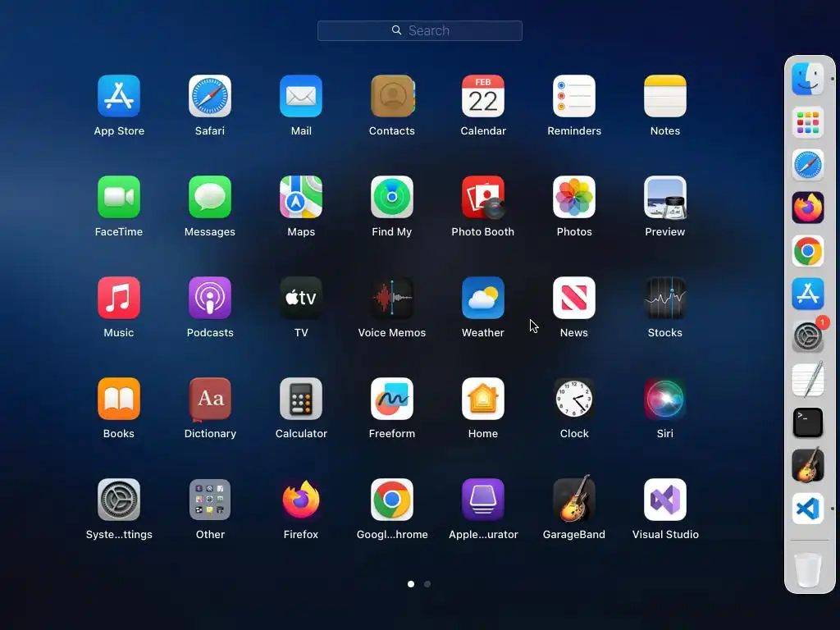Viewport: 840px width, 630px height.
Task: Launch the Freeform app
Action: [x=392, y=399]
